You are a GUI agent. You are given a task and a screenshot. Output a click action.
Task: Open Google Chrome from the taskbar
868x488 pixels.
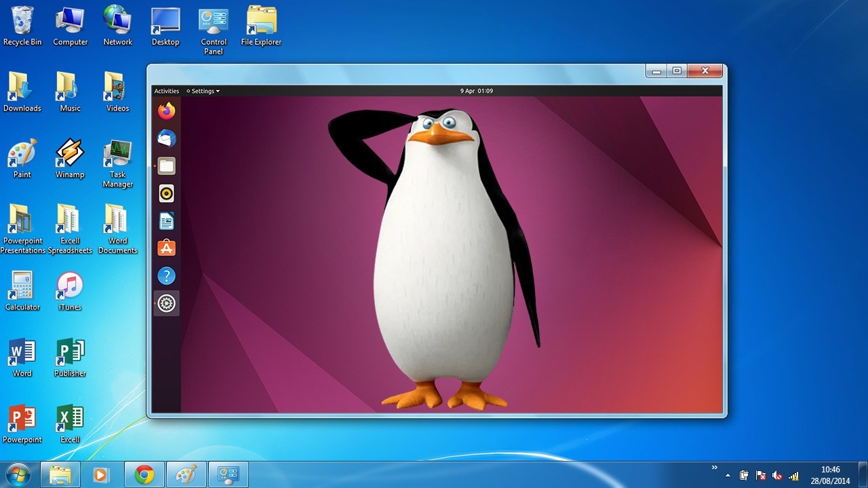[x=144, y=474]
